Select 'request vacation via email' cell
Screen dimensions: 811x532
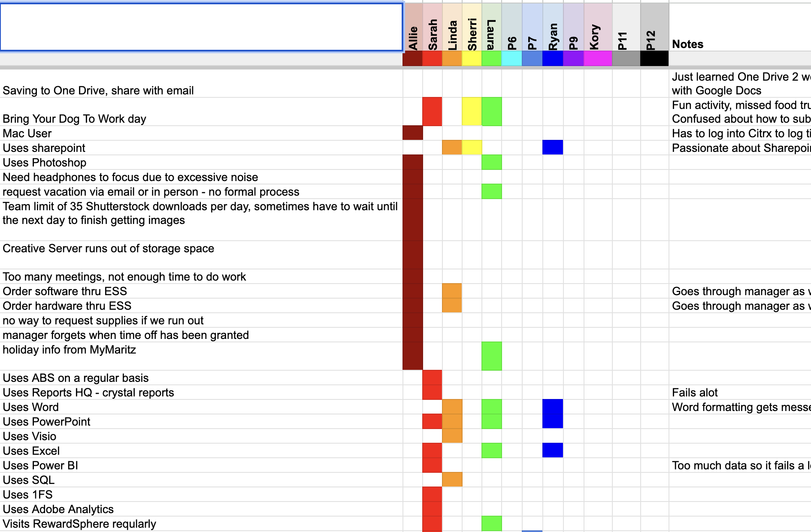click(201, 192)
